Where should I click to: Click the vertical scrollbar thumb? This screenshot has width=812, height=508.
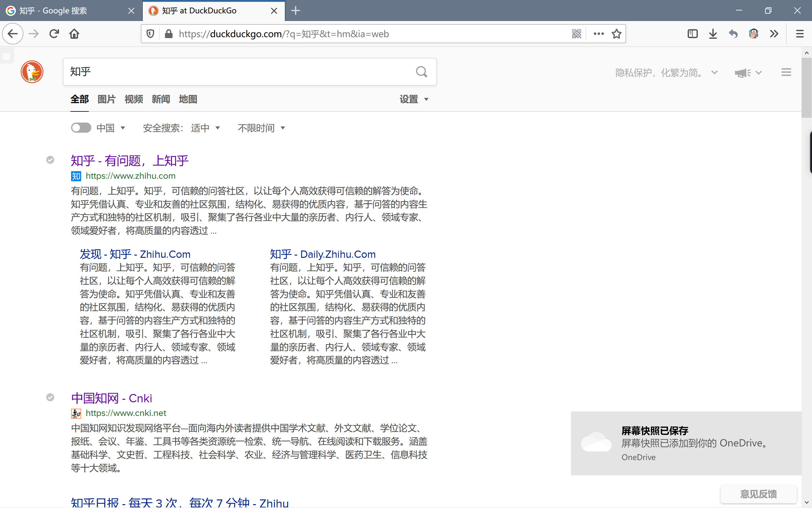click(807, 88)
